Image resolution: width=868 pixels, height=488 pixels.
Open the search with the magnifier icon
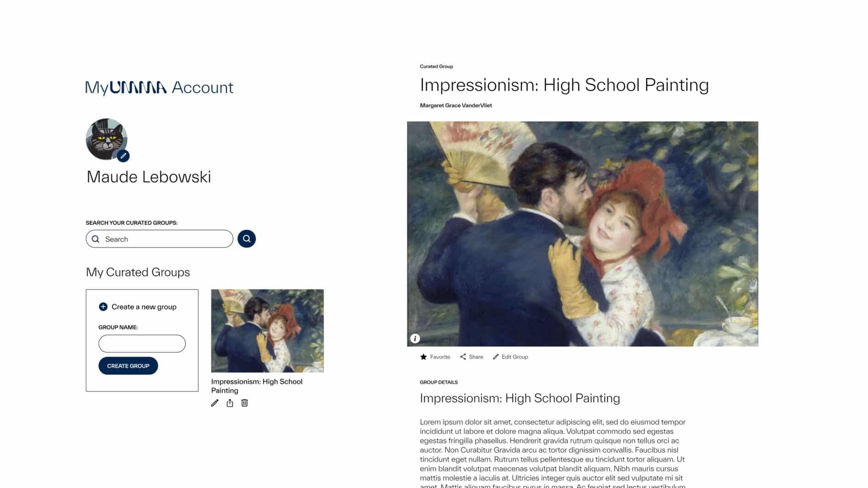click(x=246, y=238)
